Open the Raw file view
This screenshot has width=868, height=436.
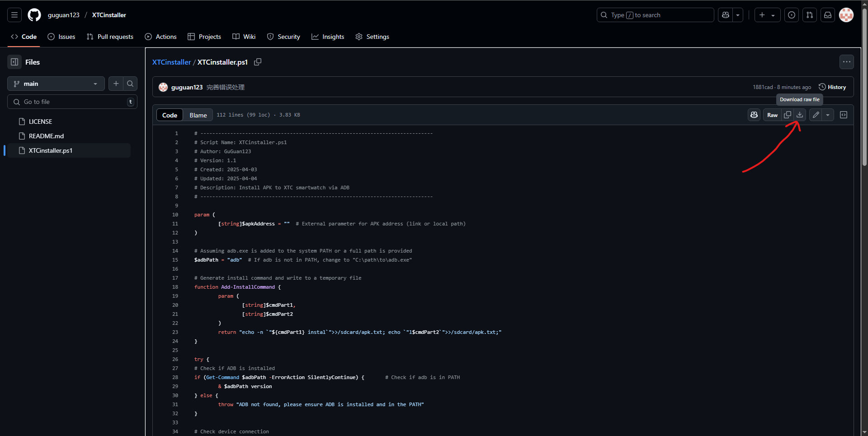[x=772, y=115]
